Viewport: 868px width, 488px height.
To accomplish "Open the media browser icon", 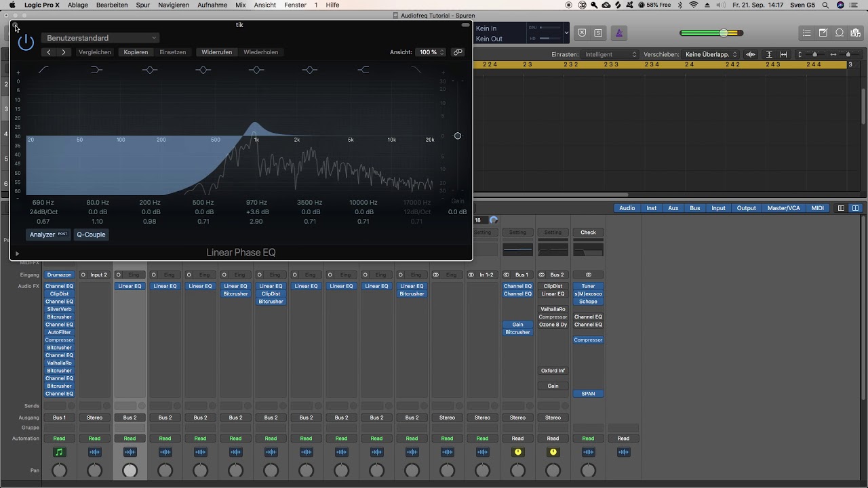I will pyautogui.click(x=856, y=33).
